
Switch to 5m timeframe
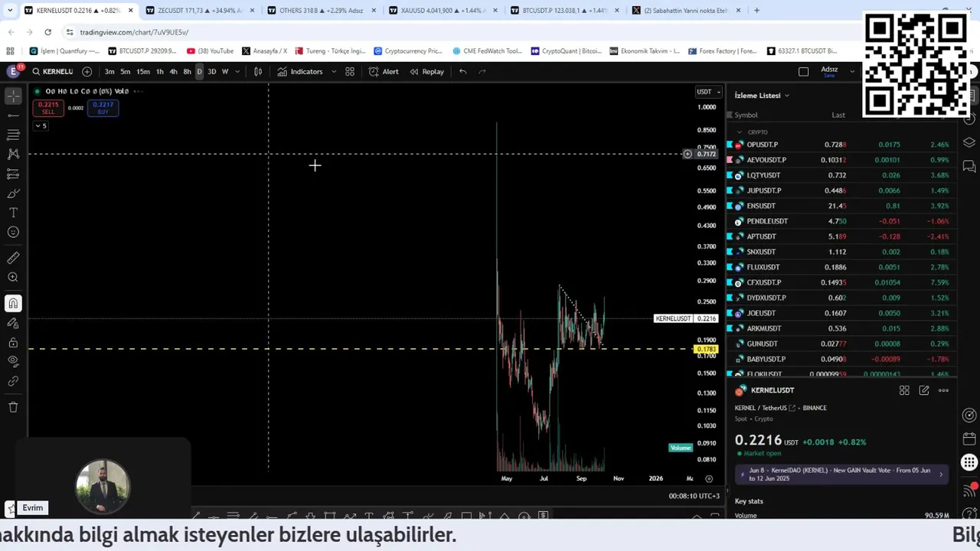pos(125,71)
